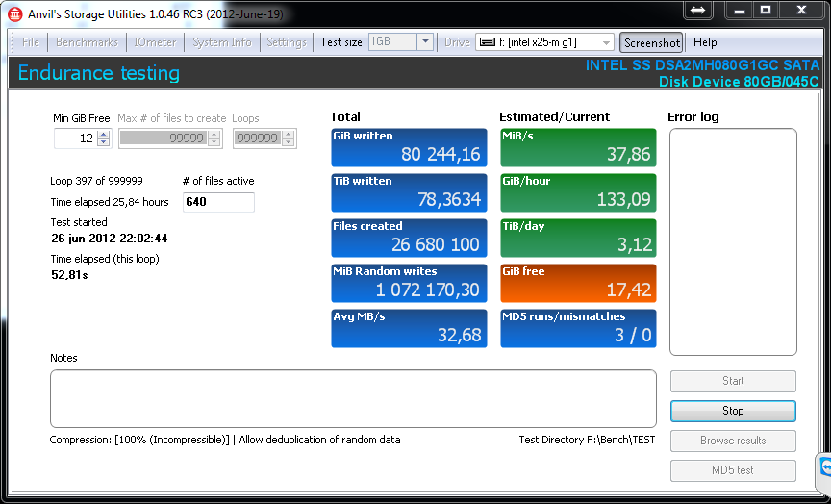This screenshot has height=504, width=831.
Task: Increase Min GiB Free value
Action: click(x=104, y=134)
